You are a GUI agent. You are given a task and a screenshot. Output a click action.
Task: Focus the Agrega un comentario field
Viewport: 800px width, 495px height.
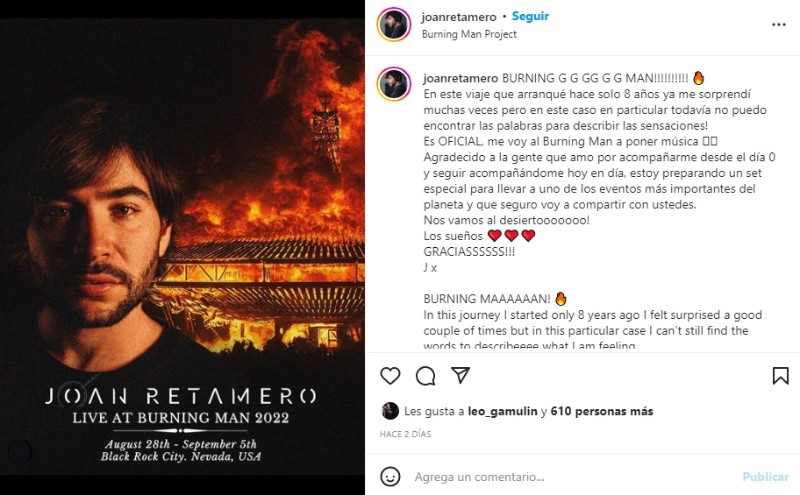(x=571, y=477)
